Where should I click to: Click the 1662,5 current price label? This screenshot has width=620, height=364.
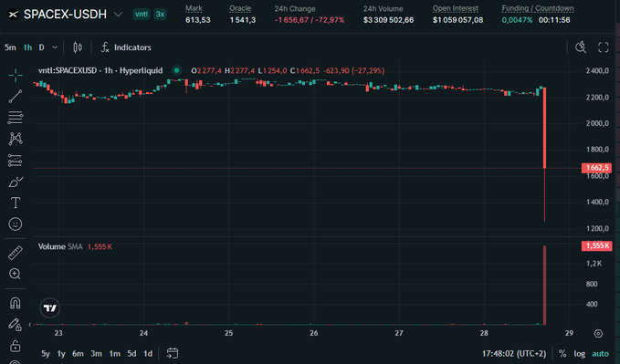(x=596, y=168)
